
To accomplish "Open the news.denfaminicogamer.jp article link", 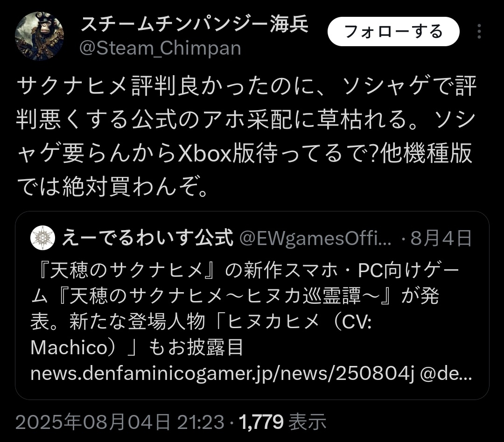I will click(223, 373).
